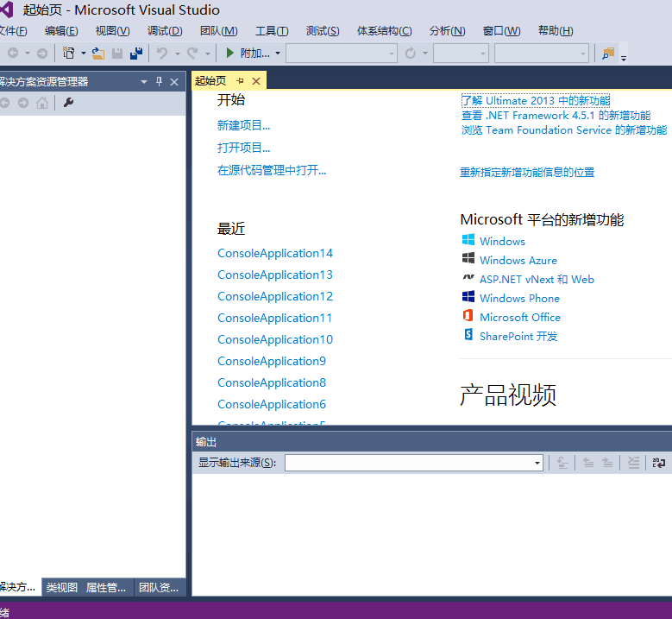Open the Show output from dropdown
The height and width of the screenshot is (619, 672).
tap(537, 464)
